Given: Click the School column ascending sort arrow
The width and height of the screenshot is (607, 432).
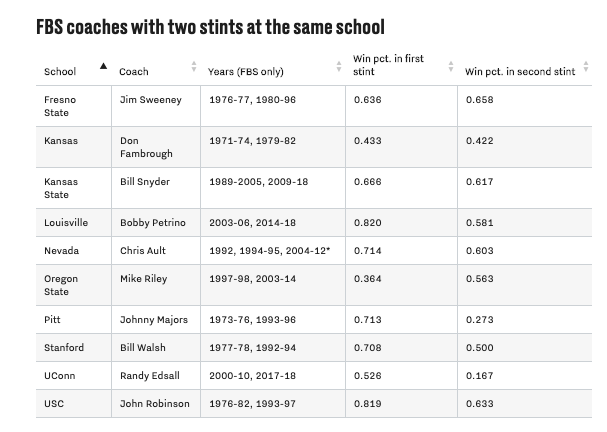Looking at the screenshot, I should tap(103, 66).
